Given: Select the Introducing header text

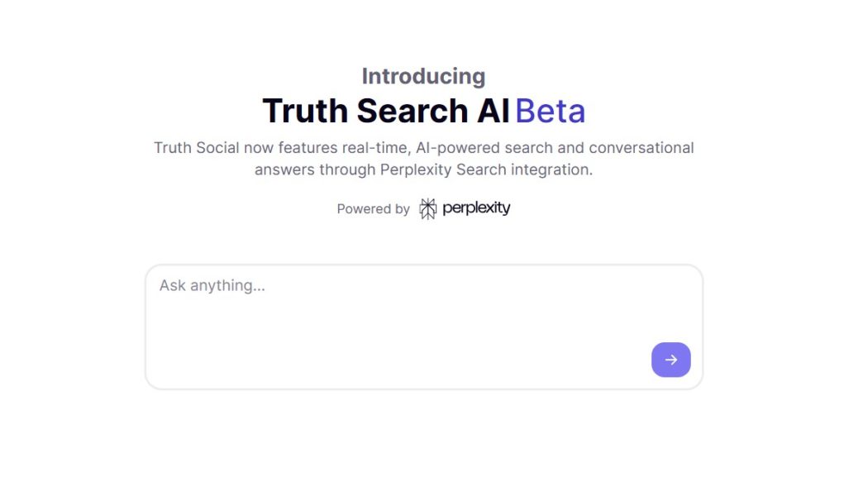Looking at the screenshot, I should [423, 75].
